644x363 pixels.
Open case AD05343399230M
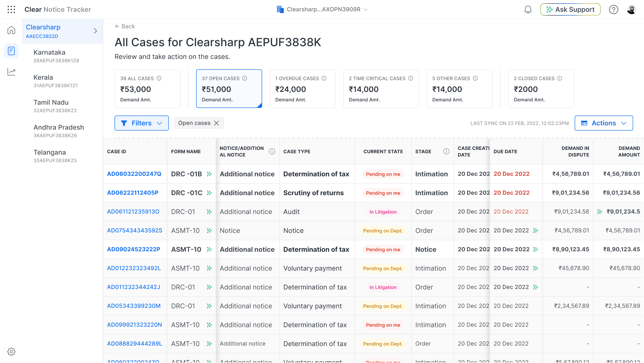(x=134, y=306)
